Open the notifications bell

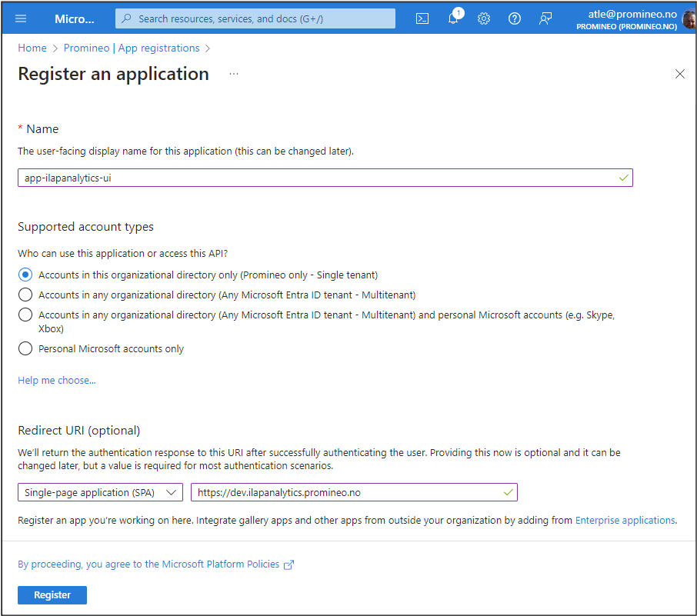[x=453, y=18]
